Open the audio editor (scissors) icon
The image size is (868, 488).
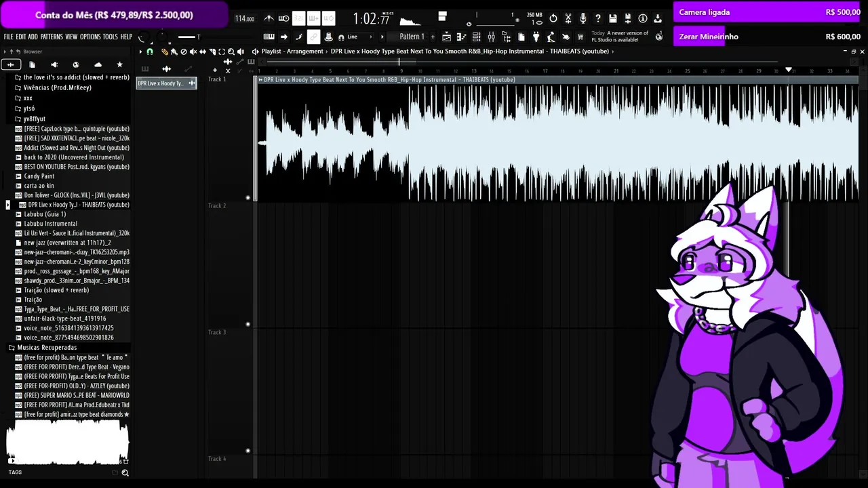(568, 18)
